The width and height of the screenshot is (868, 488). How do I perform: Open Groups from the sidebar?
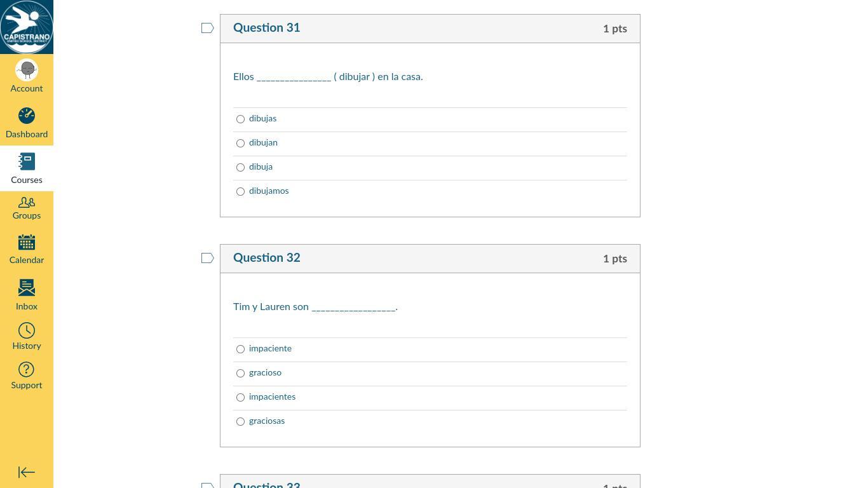pos(27,208)
